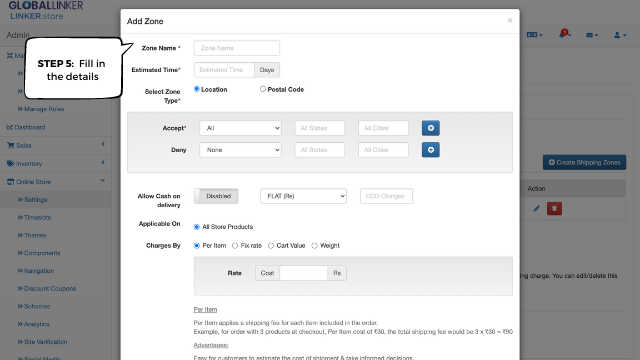Screen dimensions: 640x360
Task: Click the edit pencil icon in Action column
Action: (x=536, y=209)
